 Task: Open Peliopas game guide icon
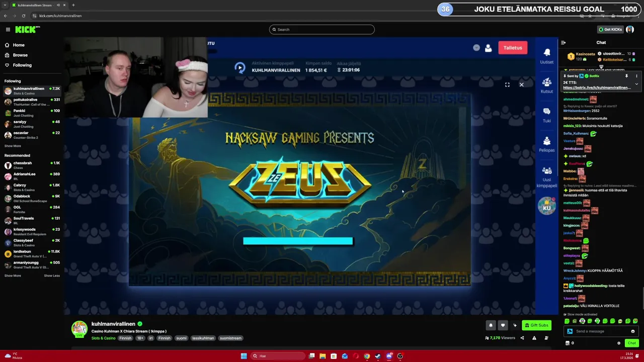pos(547,144)
